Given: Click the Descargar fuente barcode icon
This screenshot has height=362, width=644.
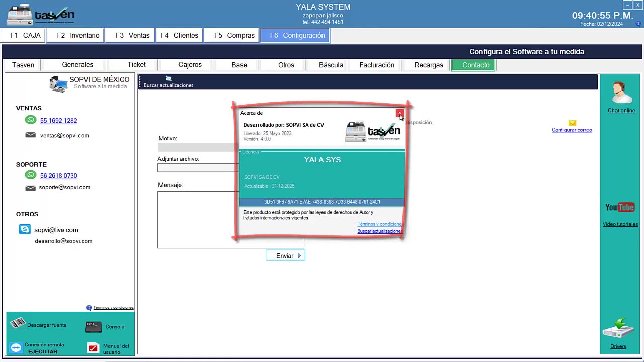Looking at the screenshot, I should coord(18,323).
